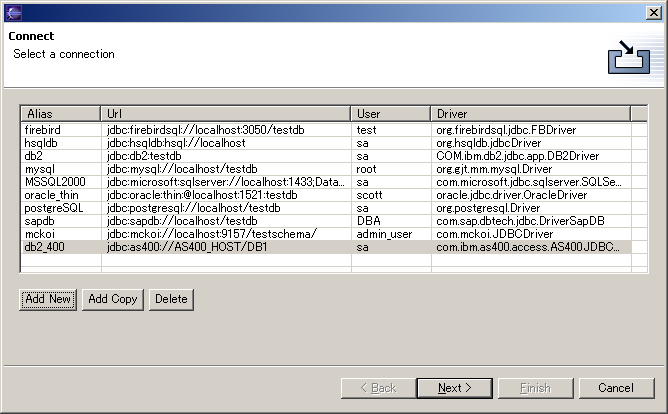Click the oracle.jdbc.driver.OracleDriver cell
668x414 pixels.
click(x=512, y=195)
